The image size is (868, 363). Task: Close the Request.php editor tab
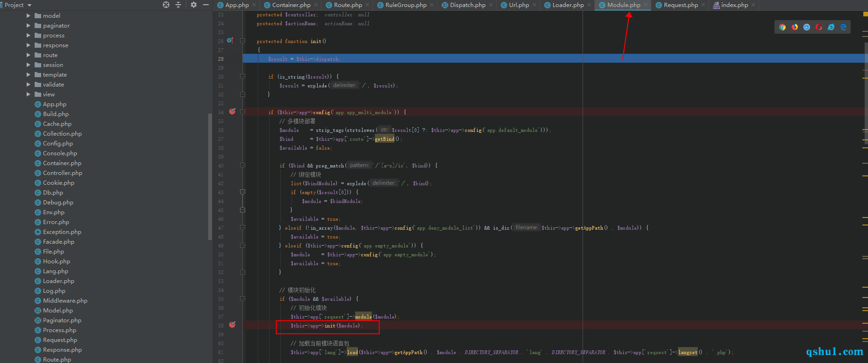tap(703, 5)
